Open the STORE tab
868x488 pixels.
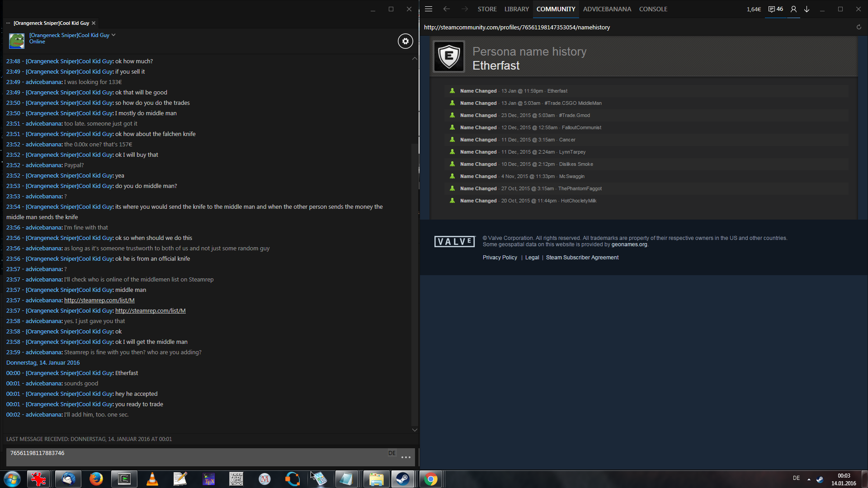coord(487,9)
